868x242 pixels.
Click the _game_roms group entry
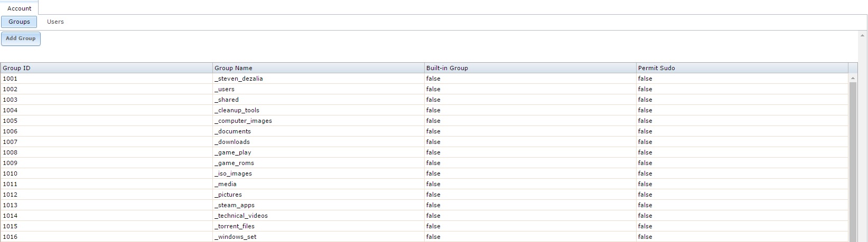coord(234,163)
